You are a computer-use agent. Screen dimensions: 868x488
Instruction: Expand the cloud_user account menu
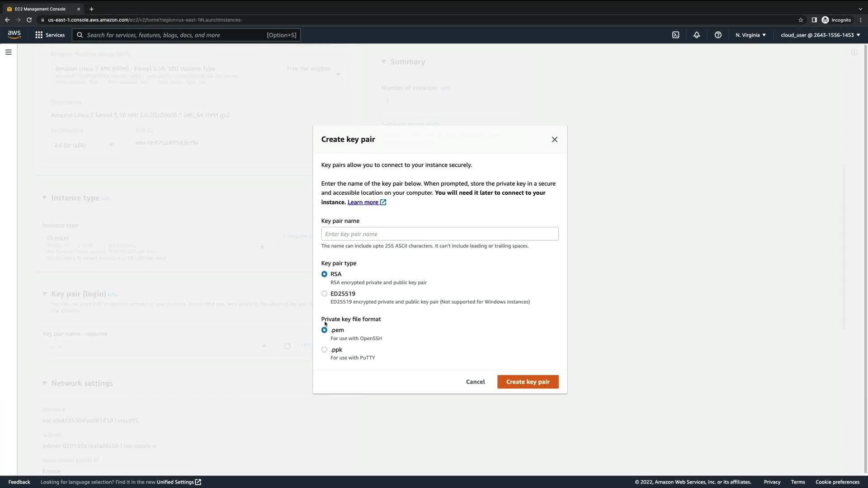point(820,35)
